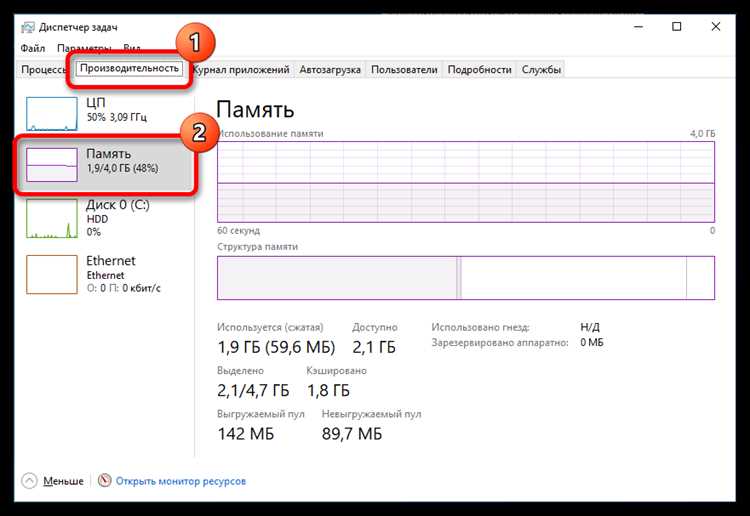The width and height of the screenshot is (750, 516).
Task: Click the Память heading text
Action: click(x=255, y=110)
